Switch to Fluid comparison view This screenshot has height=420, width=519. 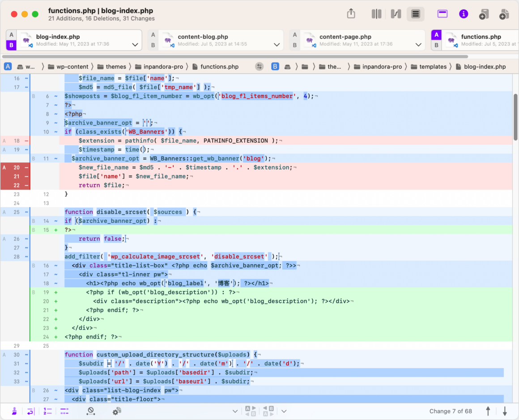click(x=396, y=14)
